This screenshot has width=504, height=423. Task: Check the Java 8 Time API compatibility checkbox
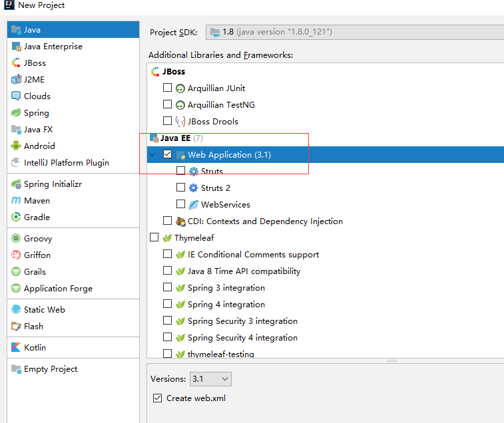pyautogui.click(x=168, y=271)
